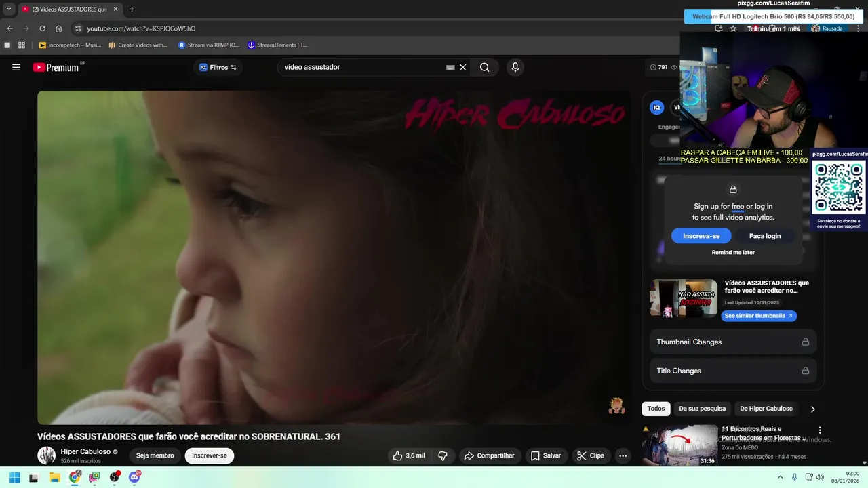868x488 pixels.
Task: Open the vidIQ Filtros filter button
Action: 218,67
